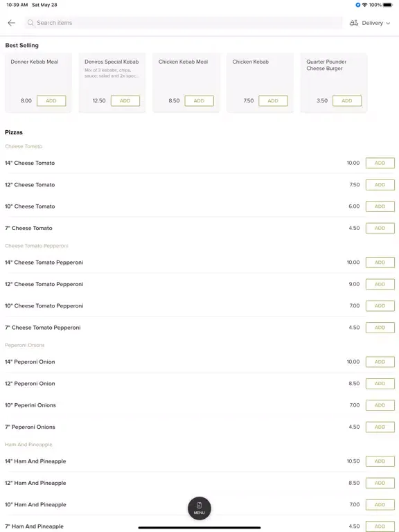Viewport: 399px width, 532px height.
Task: Add 12" Cheese Tomato Pepperoni pizza
Action: pyautogui.click(x=380, y=284)
